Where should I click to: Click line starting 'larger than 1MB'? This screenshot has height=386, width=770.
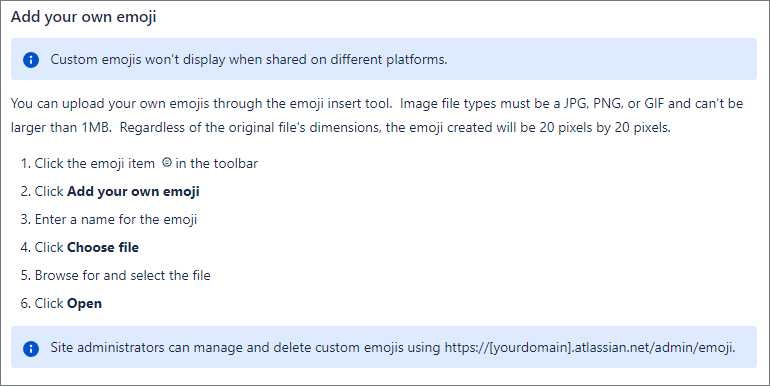click(340, 128)
